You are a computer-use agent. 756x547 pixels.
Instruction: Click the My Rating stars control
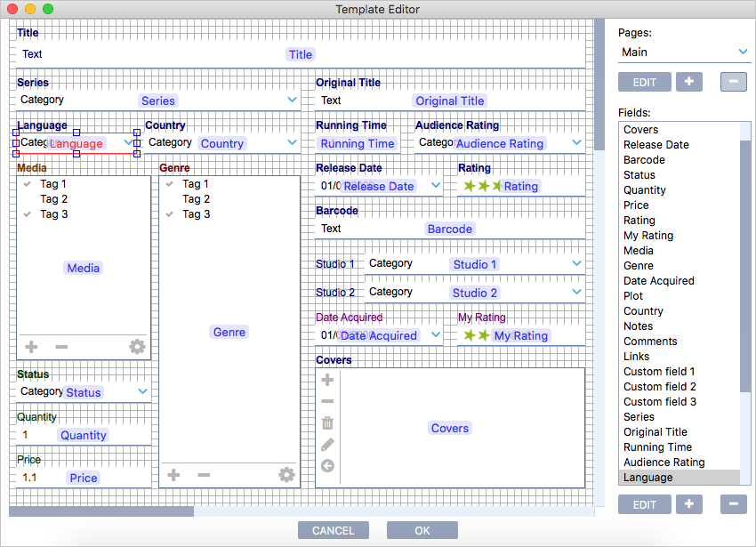(520, 335)
